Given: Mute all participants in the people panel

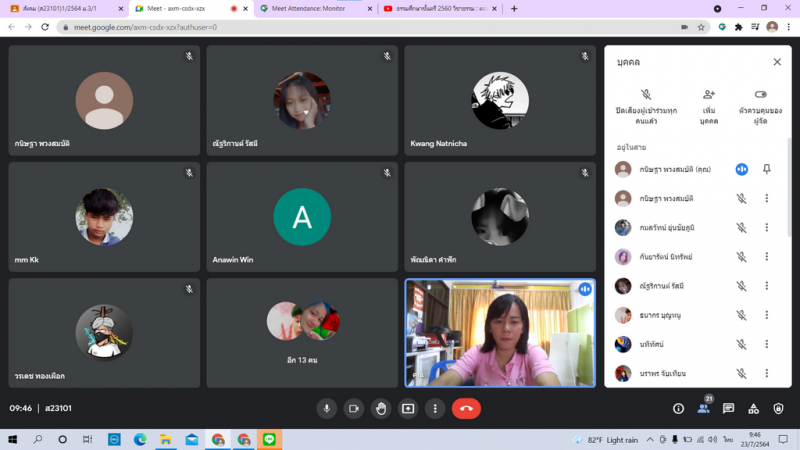Looking at the screenshot, I should (x=646, y=94).
